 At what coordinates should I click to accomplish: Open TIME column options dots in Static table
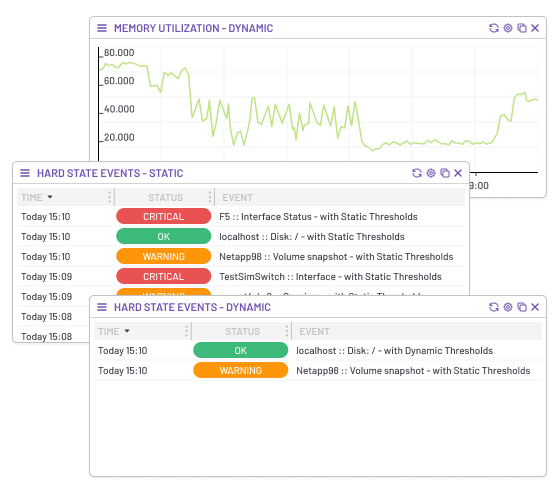(x=109, y=197)
